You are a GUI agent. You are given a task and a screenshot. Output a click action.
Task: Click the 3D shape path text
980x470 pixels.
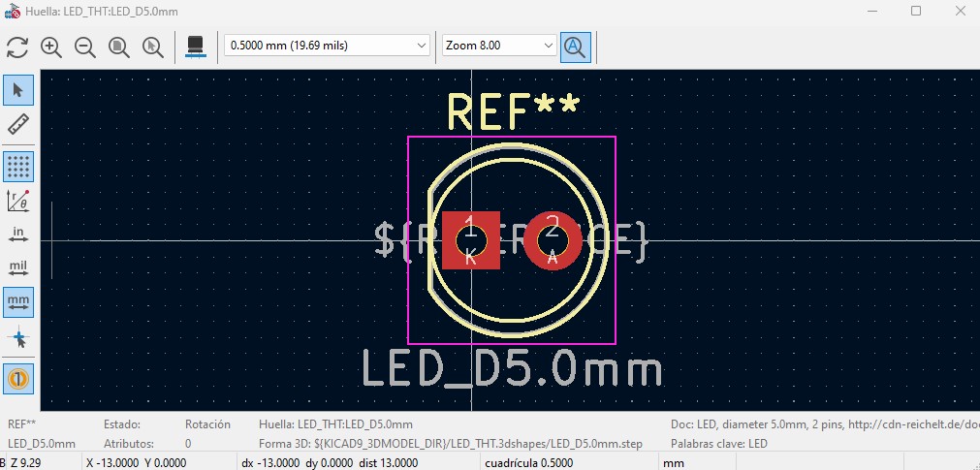pyautogui.click(x=451, y=444)
